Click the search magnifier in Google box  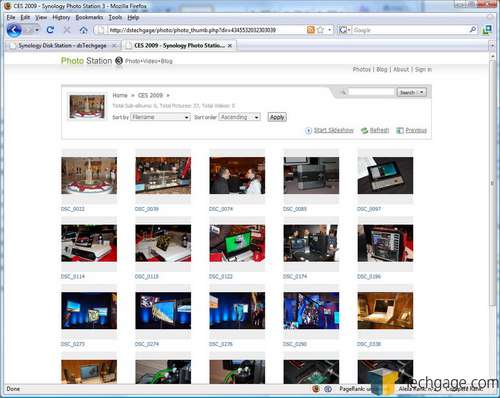click(x=473, y=30)
